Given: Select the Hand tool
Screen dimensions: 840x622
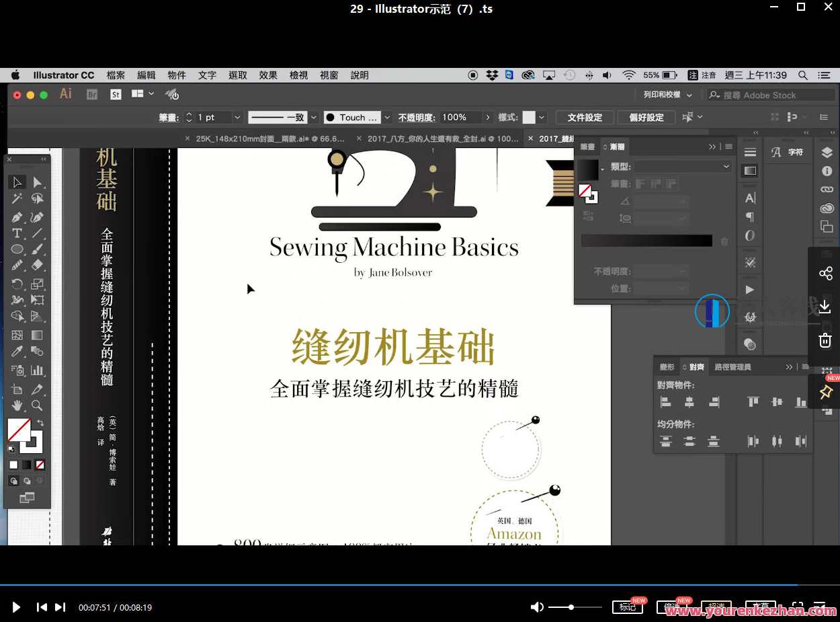Looking at the screenshot, I should point(17,405).
